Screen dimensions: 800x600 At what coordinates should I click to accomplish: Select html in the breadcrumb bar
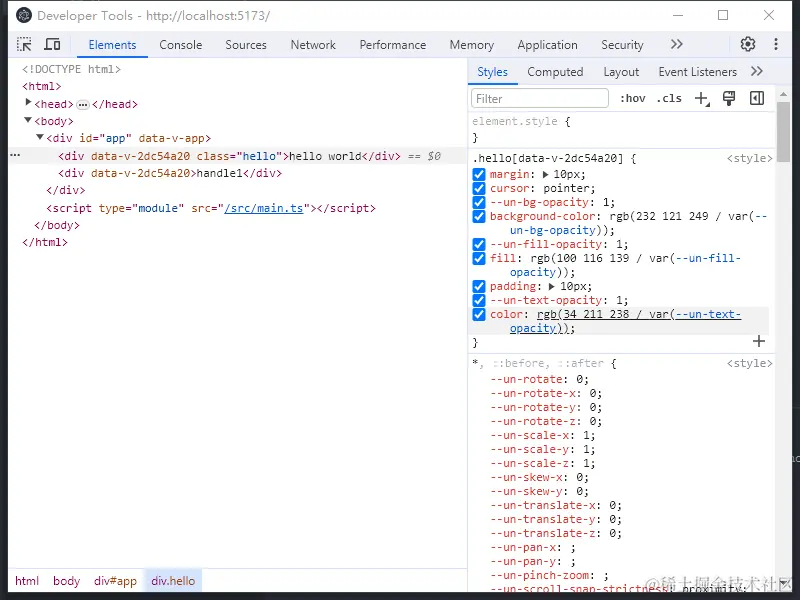point(27,581)
